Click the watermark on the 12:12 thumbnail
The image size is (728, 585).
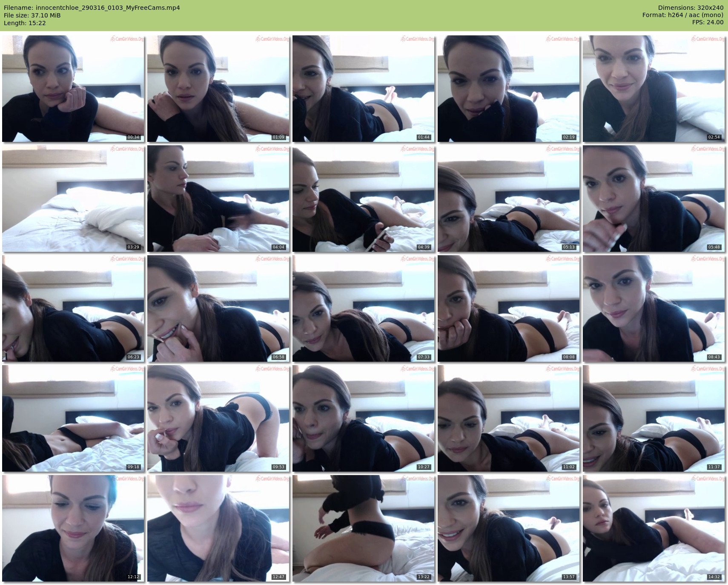(127, 479)
